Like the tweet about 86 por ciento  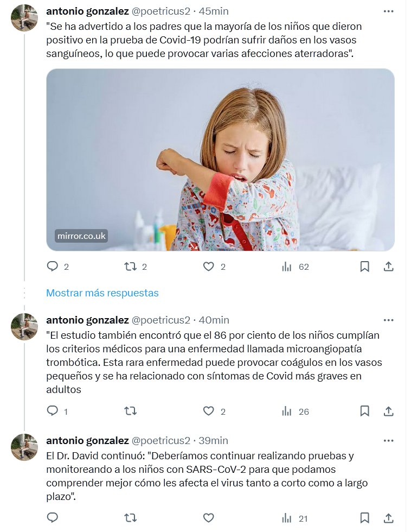(209, 411)
